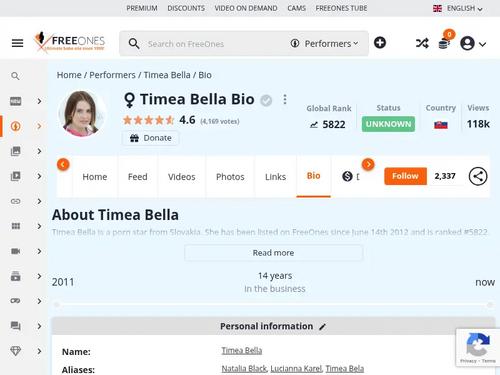Viewport: 500px width, 375px height.
Task: Click the Read more button
Action: coord(273,253)
